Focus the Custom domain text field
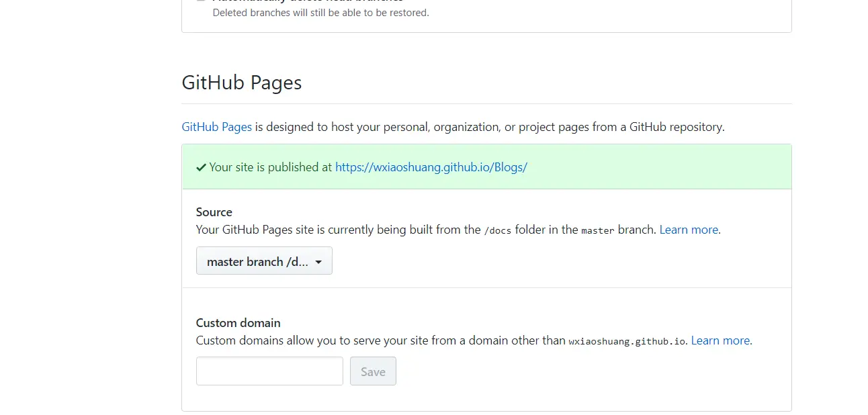The width and height of the screenshot is (868, 415). 269,371
